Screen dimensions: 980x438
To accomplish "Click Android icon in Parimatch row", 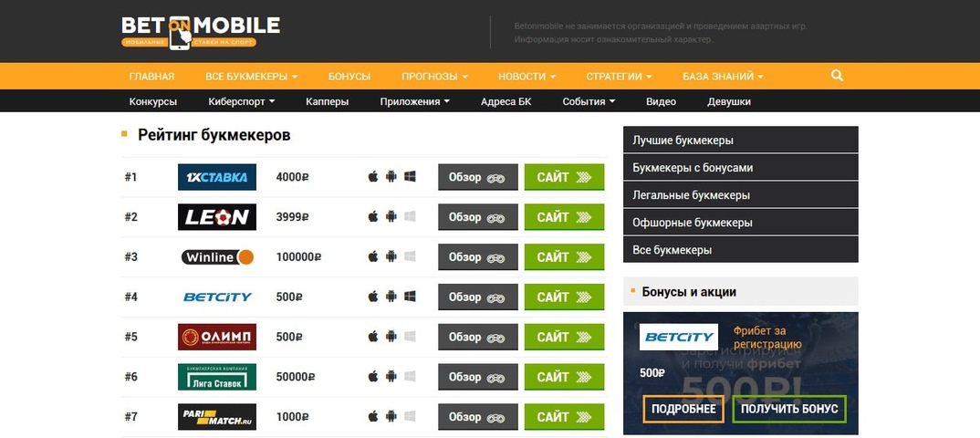I will [x=391, y=417].
